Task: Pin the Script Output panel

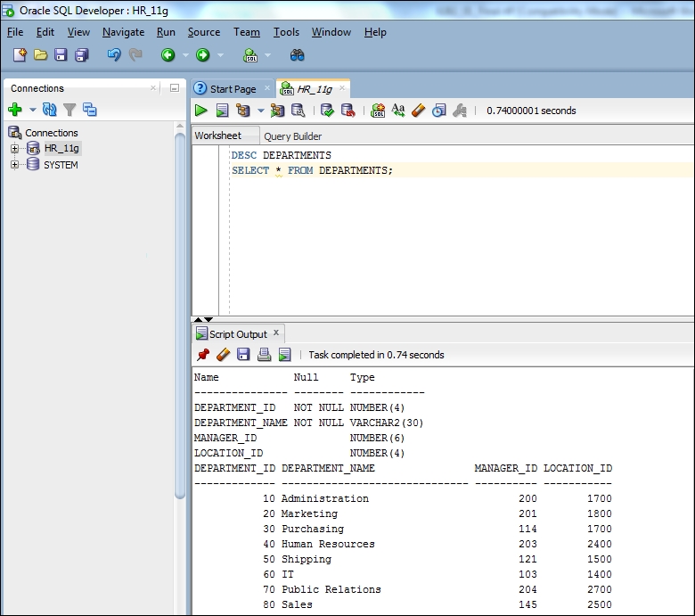Action: [203, 355]
